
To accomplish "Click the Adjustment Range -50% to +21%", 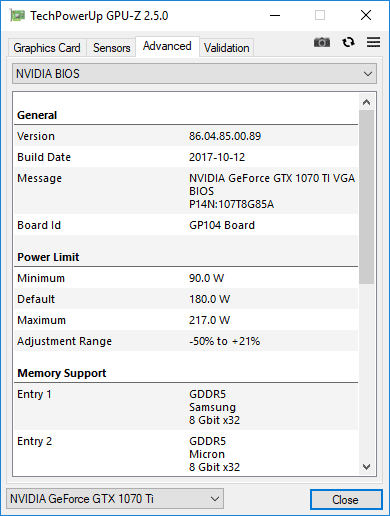I will click(224, 341).
